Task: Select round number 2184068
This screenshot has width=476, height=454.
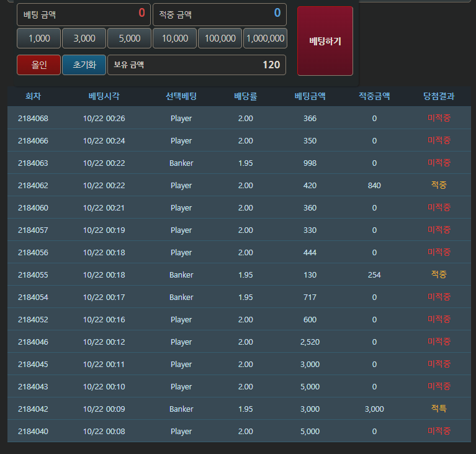Action: pos(33,118)
